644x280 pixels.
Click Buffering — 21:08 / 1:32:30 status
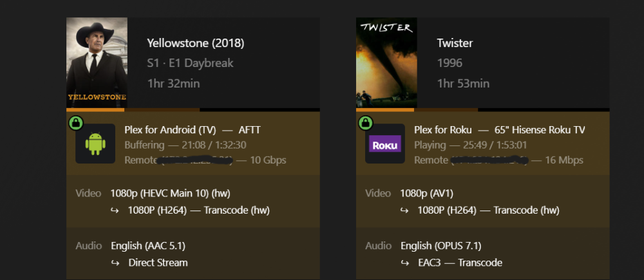pos(185,145)
